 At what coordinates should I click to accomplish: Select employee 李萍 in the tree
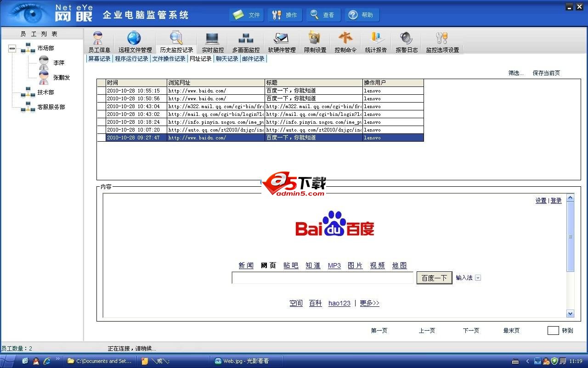59,63
